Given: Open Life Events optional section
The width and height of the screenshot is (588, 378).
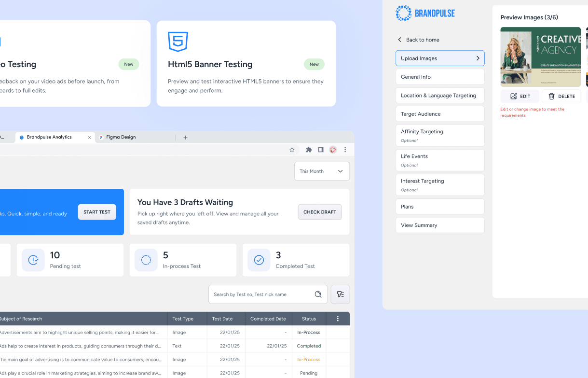Looking at the screenshot, I should click(x=440, y=160).
